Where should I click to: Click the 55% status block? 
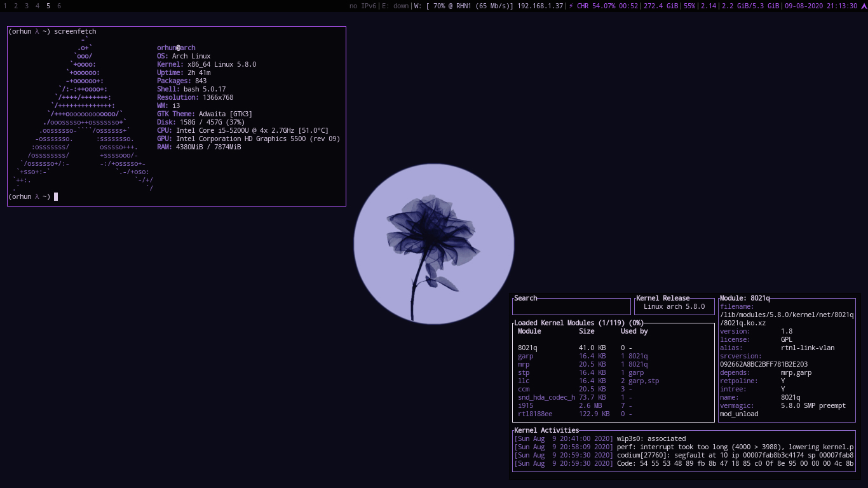click(689, 6)
